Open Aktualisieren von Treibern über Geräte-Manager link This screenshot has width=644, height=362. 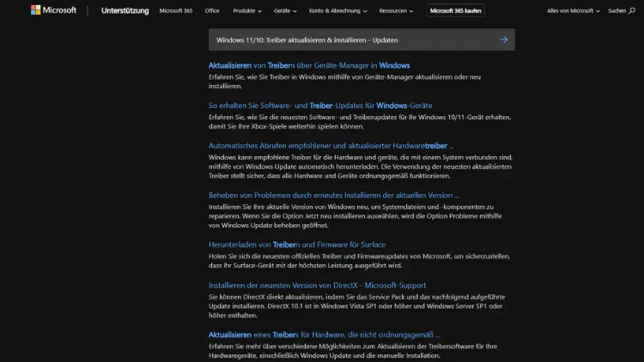click(x=309, y=65)
